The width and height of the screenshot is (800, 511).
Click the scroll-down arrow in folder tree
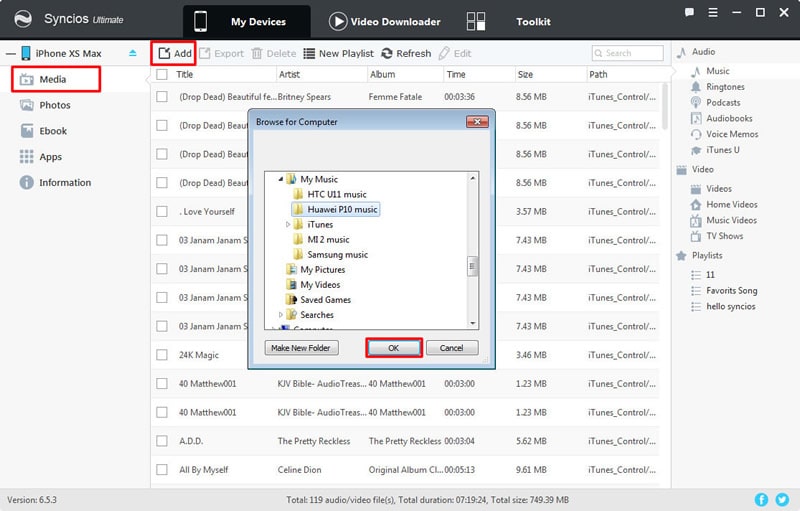(472, 323)
